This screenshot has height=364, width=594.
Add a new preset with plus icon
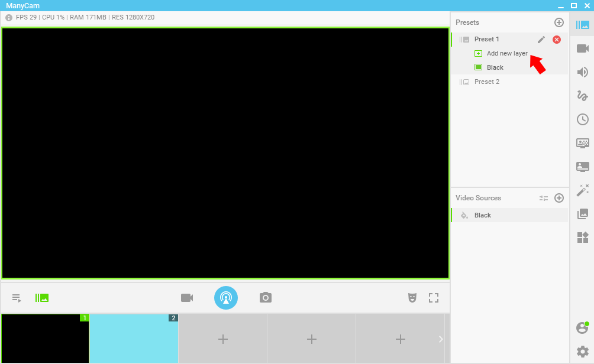click(x=559, y=22)
